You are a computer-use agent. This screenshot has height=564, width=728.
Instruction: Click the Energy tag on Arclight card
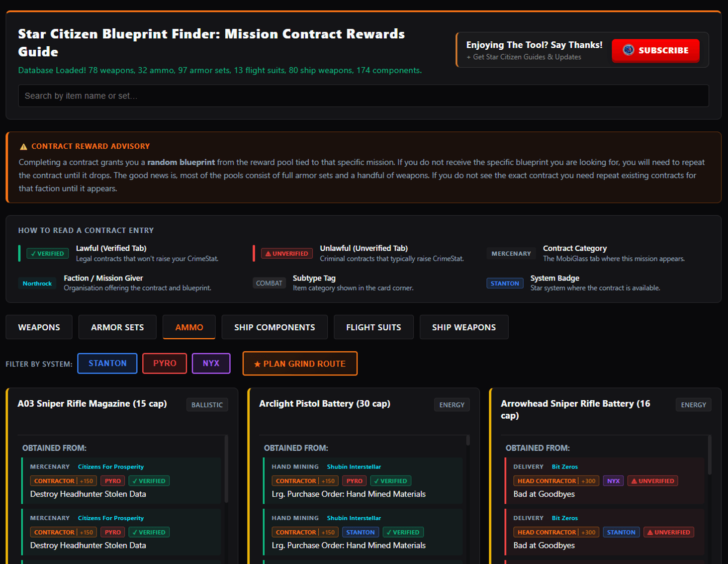pos(452,405)
